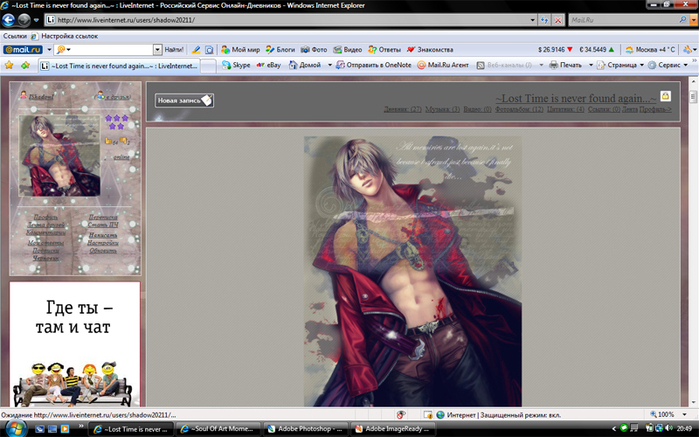Click the online status link in sidebar

click(x=121, y=157)
